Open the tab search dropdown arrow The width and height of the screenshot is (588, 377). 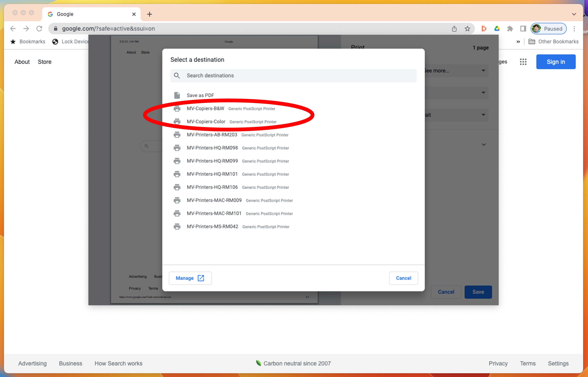pyautogui.click(x=574, y=14)
